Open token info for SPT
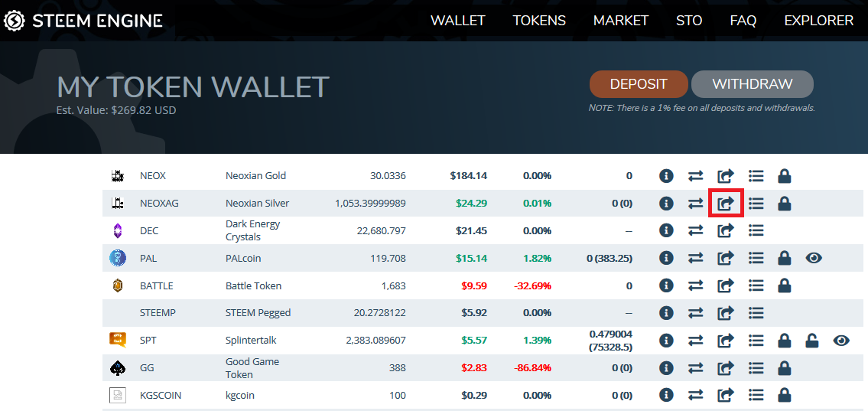 click(666, 340)
